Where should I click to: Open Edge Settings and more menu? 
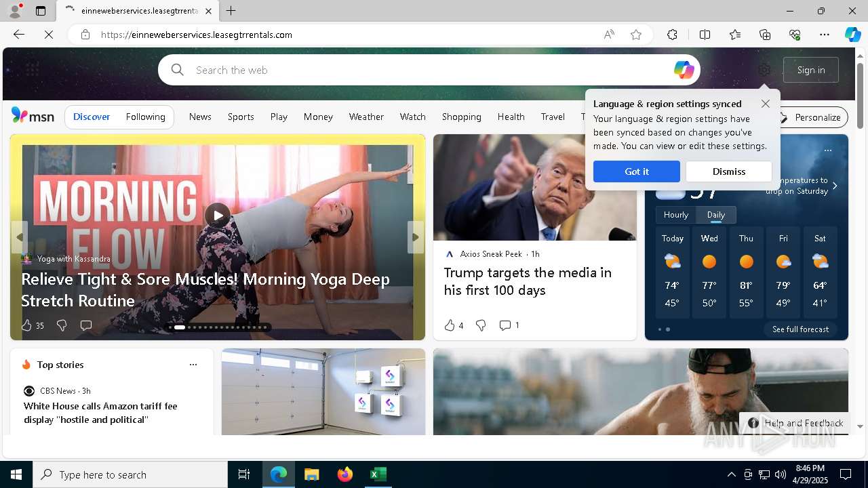point(825,35)
